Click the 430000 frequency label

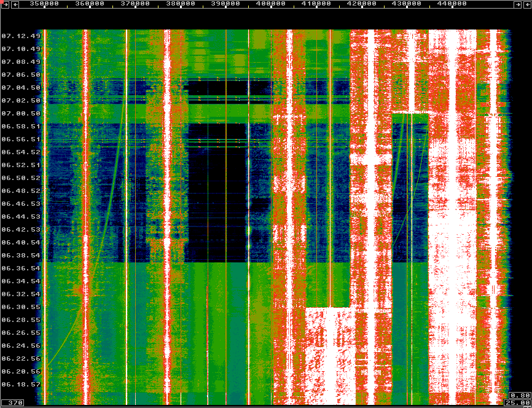(407, 4)
